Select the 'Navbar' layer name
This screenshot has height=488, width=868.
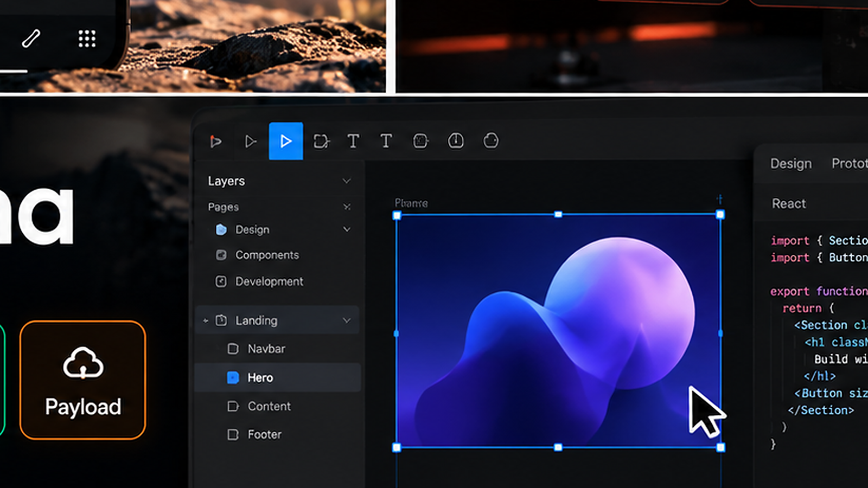click(x=266, y=349)
